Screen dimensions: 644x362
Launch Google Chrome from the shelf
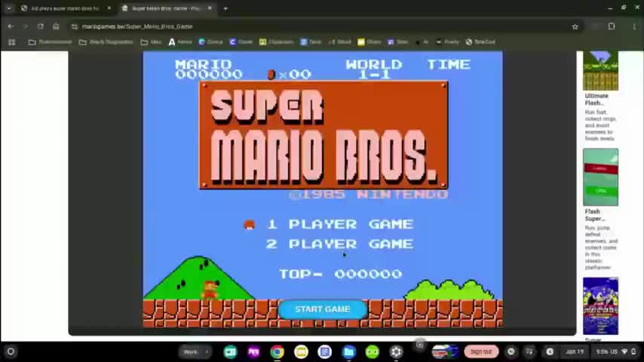[278, 351]
